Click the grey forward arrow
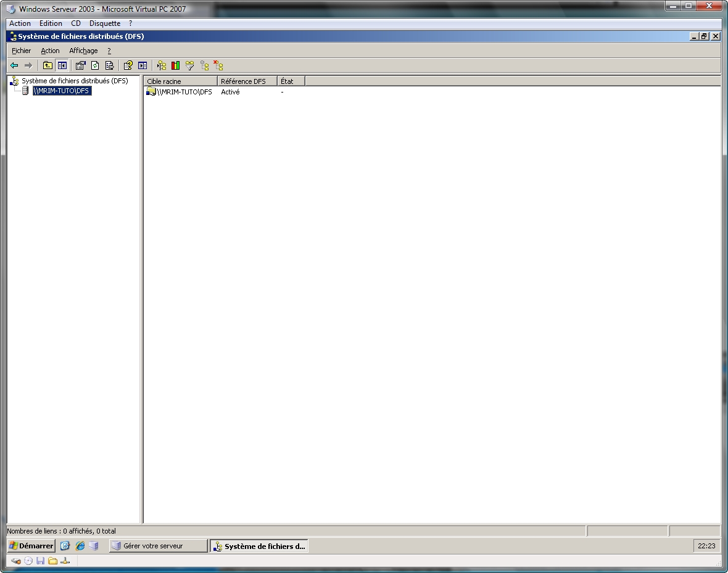 [28, 65]
